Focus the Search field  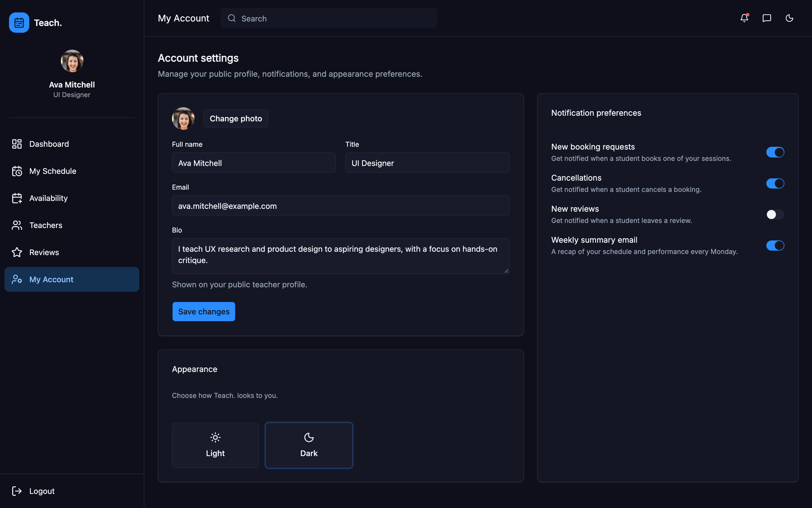[x=328, y=18]
